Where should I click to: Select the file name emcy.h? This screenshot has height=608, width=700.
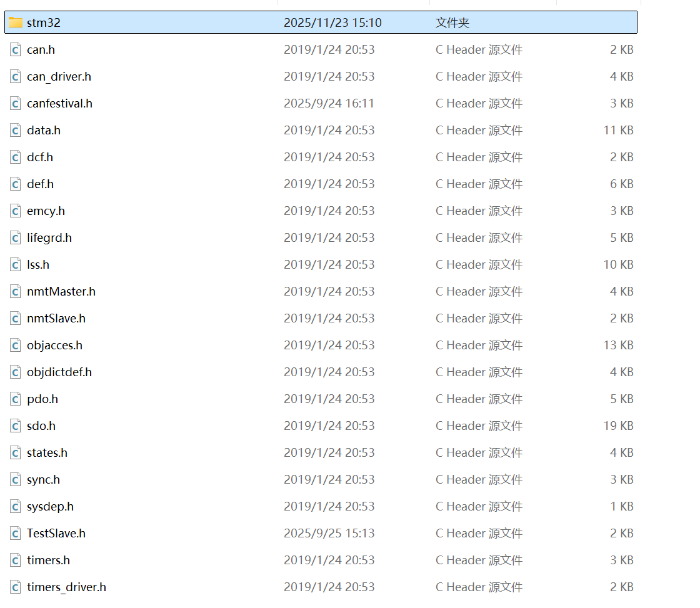pos(46,211)
